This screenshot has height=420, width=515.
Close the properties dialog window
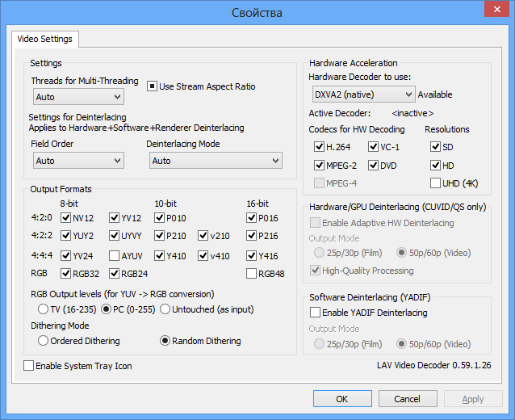tap(493, 10)
